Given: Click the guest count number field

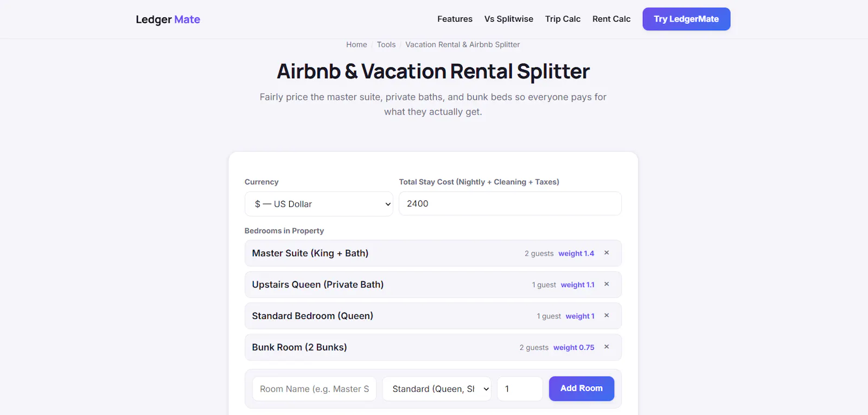Looking at the screenshot, I should [x=520, y=389].
